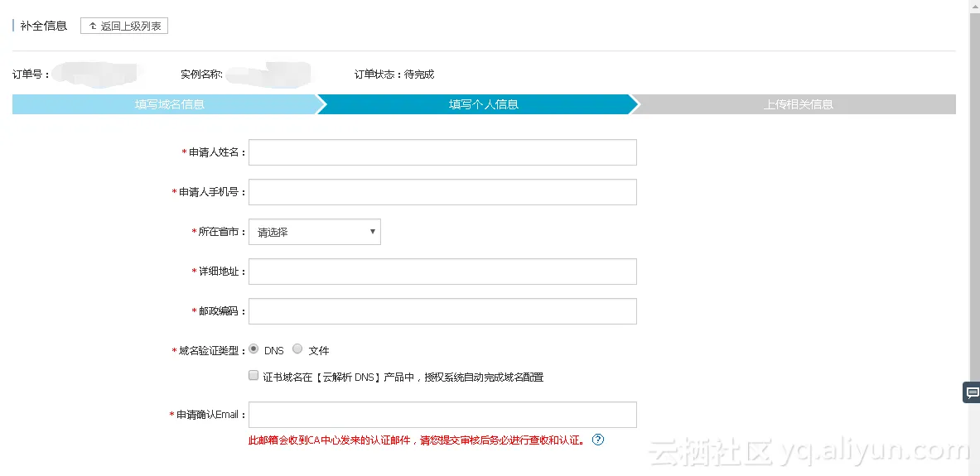Viewport: 980px width, 476px height.
Task: Click the 实例名称 label
Action: click(202, 75)
